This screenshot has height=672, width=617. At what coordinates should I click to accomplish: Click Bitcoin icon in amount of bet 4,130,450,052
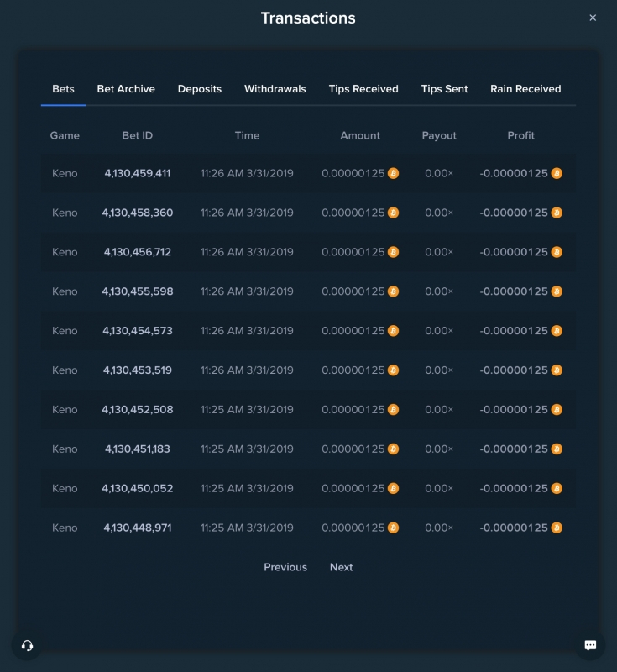(393, 489)
